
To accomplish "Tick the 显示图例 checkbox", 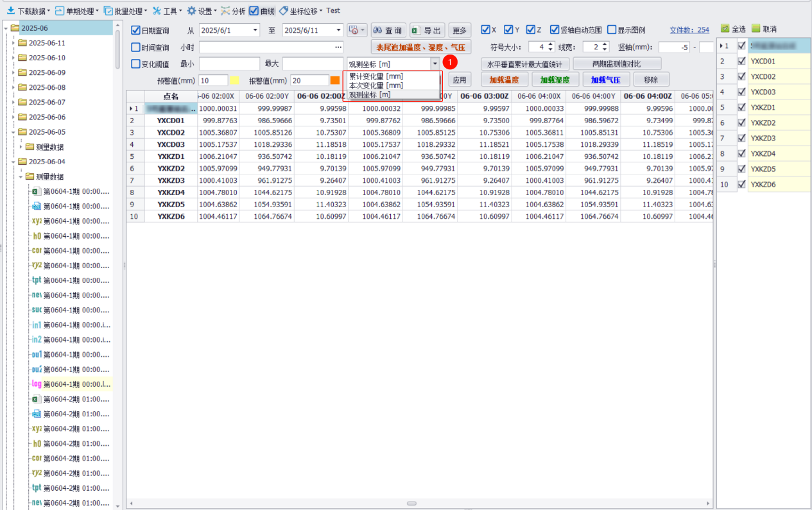I will [612, 30].
